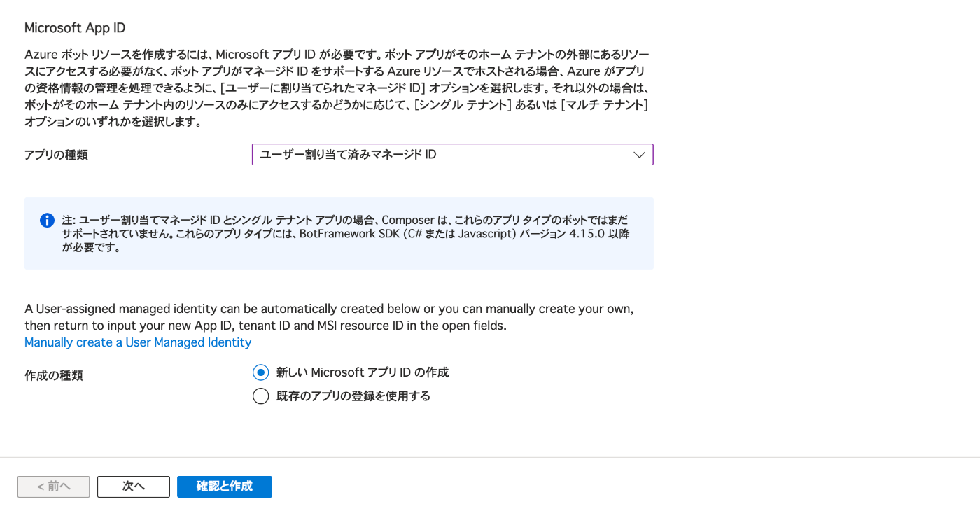
Task: Click the 作成の種類 field label
Action: click(x=54, y=375)
